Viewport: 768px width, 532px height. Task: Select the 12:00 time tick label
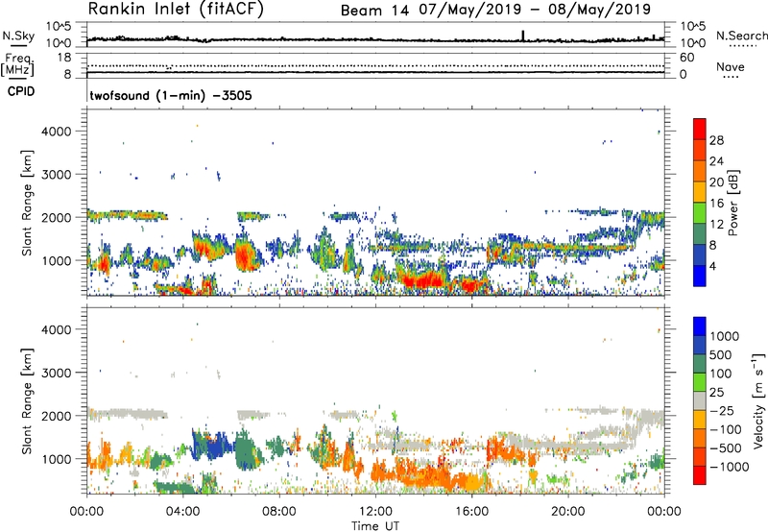(375, 512)
